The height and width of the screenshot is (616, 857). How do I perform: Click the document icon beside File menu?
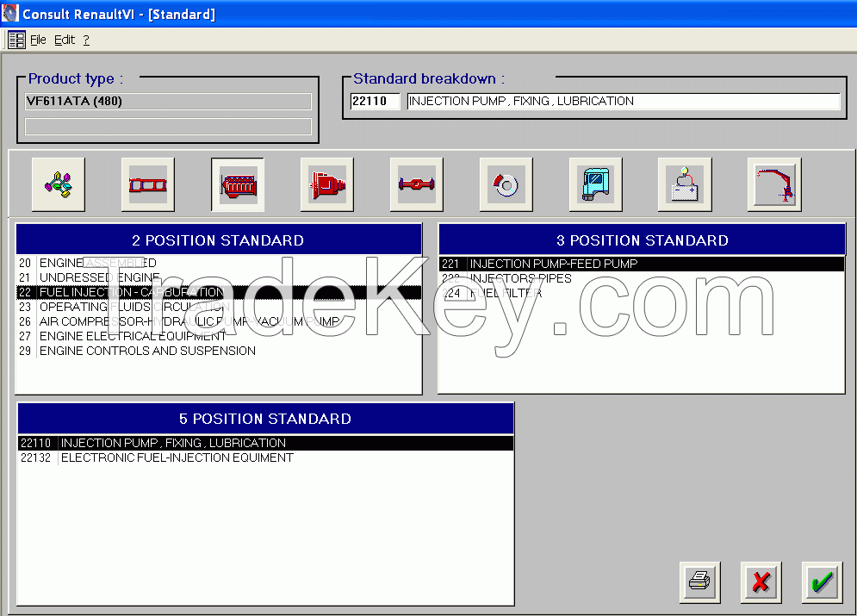tap(16, 40)
